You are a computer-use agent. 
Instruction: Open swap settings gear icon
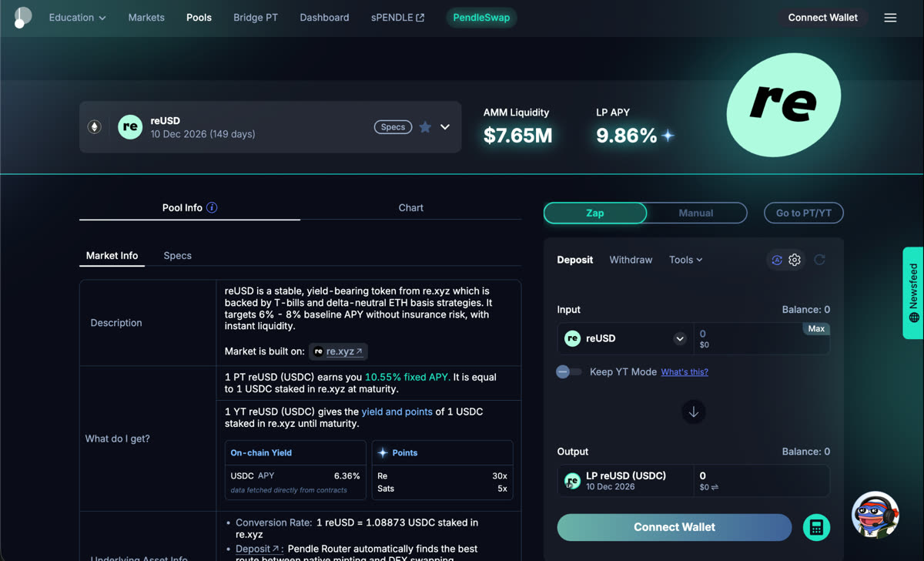(795, 260)
